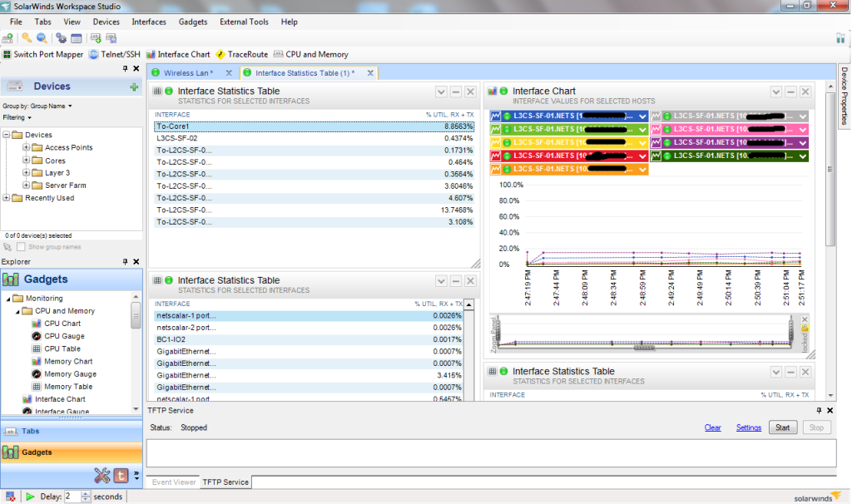852x504 pixels.
Task: Select the orange legend entry
Action: (x=569, y=169)
